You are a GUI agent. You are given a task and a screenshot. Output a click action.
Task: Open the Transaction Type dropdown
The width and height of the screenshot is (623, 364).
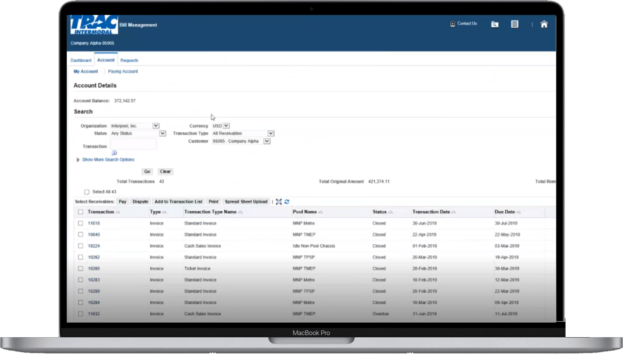(x=271, y=133)
